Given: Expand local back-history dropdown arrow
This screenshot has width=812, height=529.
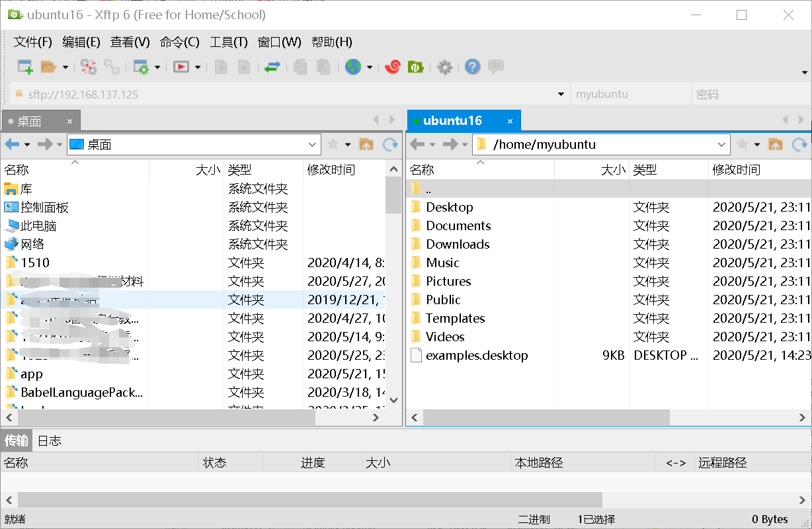Looking at the screenshot, I should pos(27,144).
